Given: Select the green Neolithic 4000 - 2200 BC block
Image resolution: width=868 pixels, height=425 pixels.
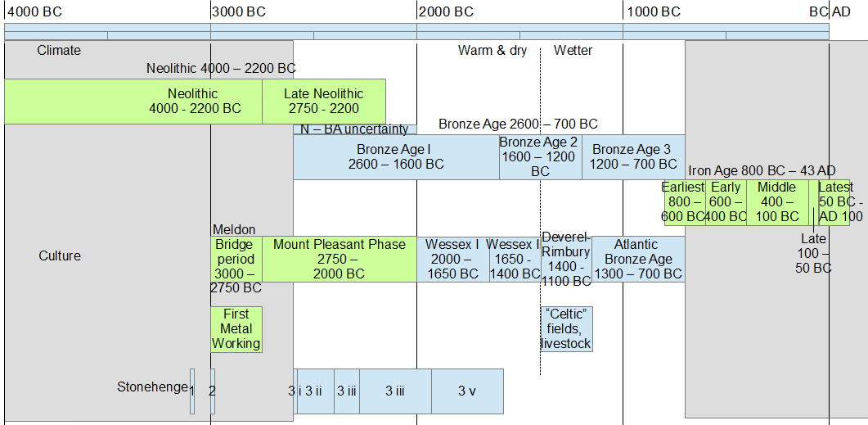Looking at the screenshot, I should [133, 102].
